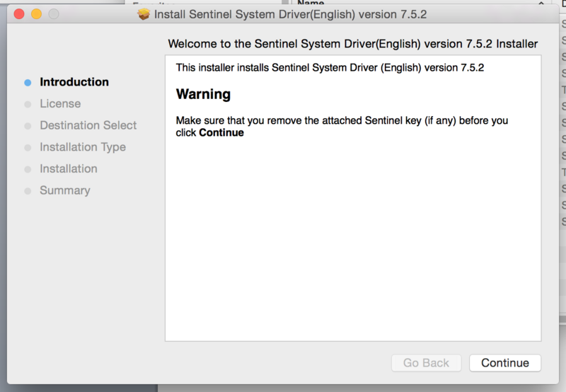Click the Destination Select step bullet
This screenshot has width=566, height=392.
(28, 126)
